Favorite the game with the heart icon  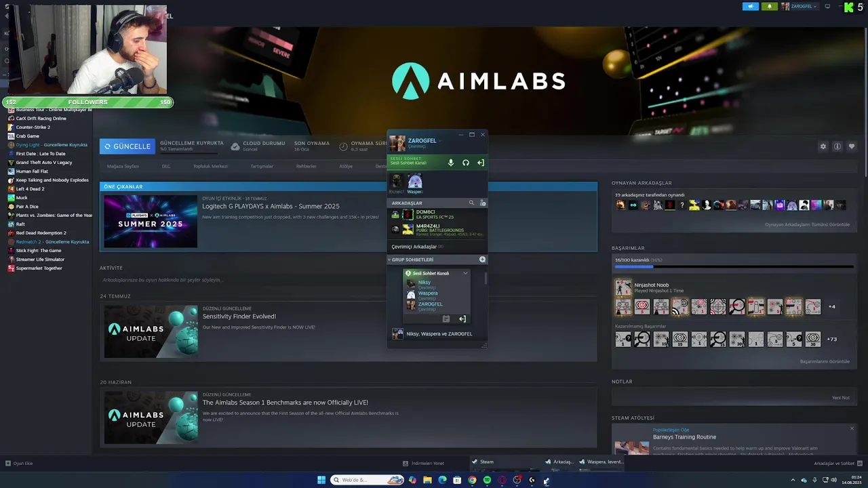point(852,146)
